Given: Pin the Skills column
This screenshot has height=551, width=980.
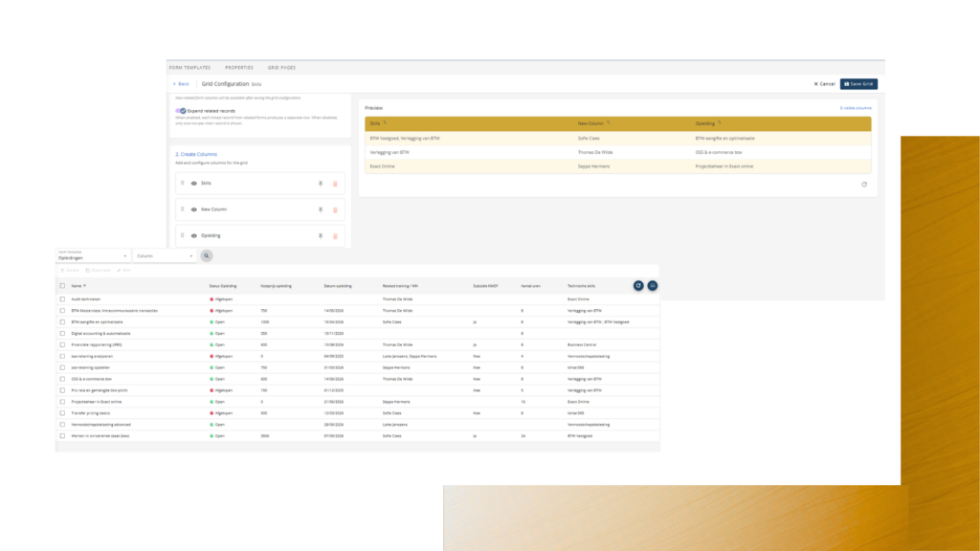Looking at the screenshot, I should 321,184.
